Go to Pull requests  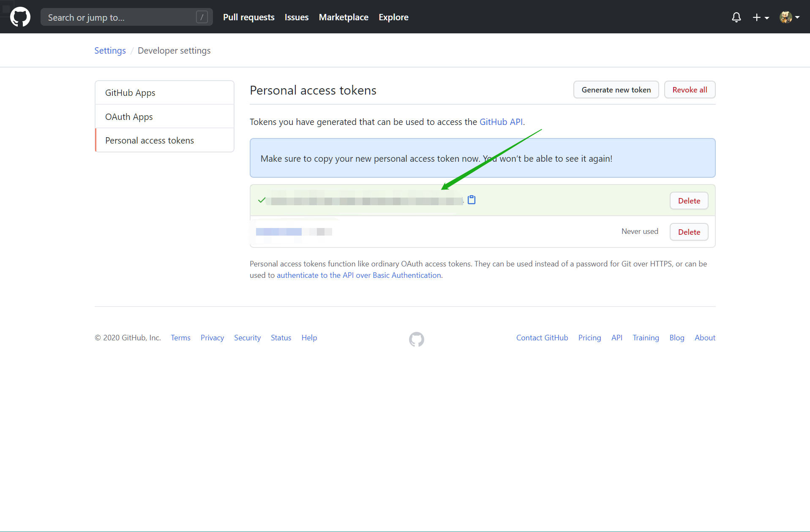pyautogui.click(x=249, y=17)
